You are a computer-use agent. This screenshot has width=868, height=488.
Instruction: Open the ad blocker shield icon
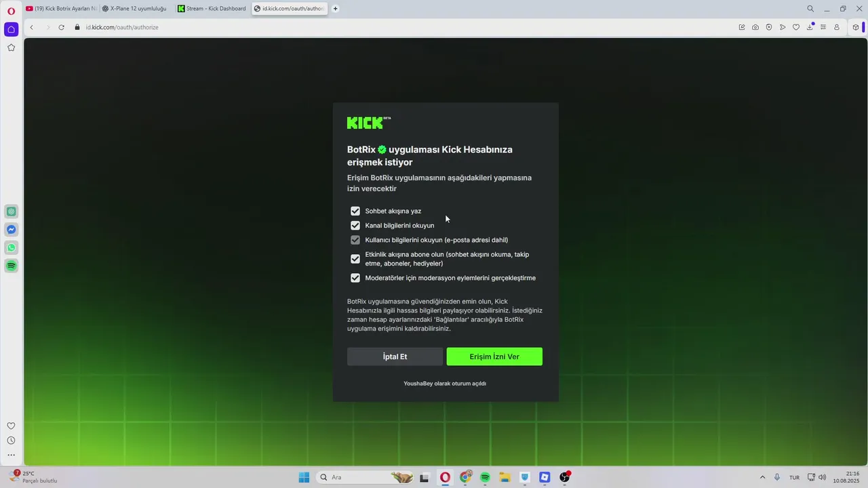tap(769, 27)
